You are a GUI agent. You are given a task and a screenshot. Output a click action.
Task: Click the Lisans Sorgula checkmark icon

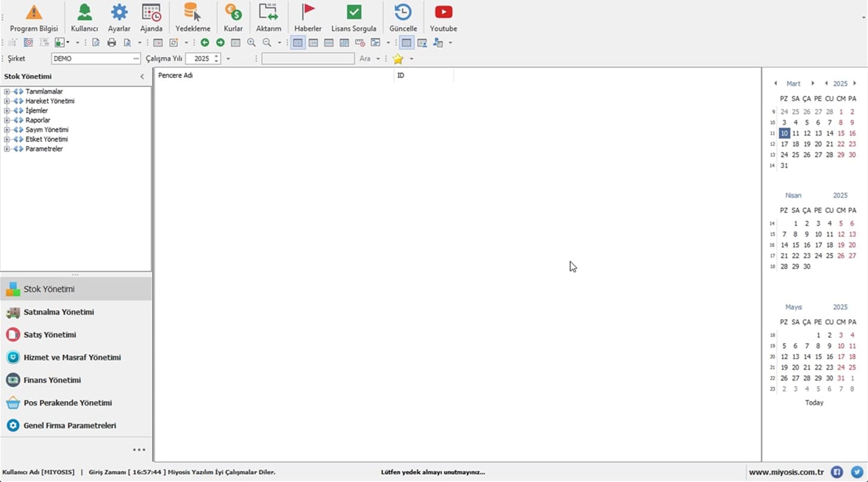[354, 13]
